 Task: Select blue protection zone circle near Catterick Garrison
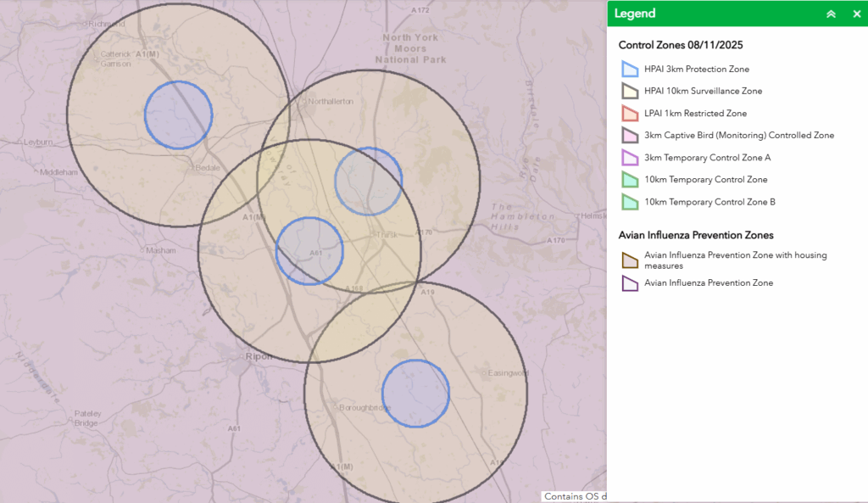point(178,115)
